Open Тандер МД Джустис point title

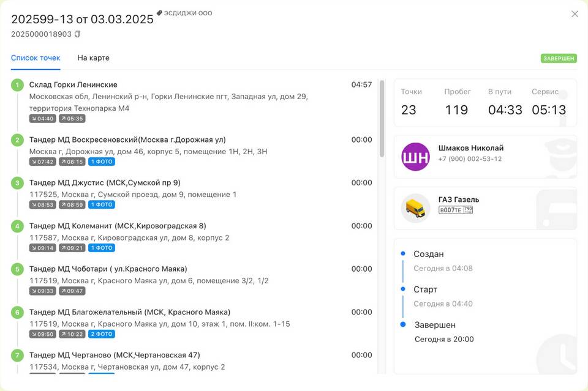click(x=105, y=183)
